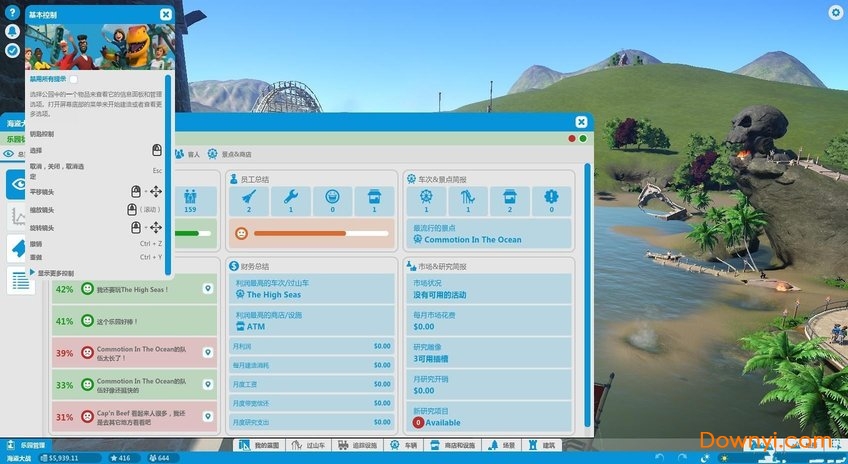Image resolution: width=848 pixels, height=464 pixels.
Task: Click the park rating 416 star indicator
Action: (121, 458)
